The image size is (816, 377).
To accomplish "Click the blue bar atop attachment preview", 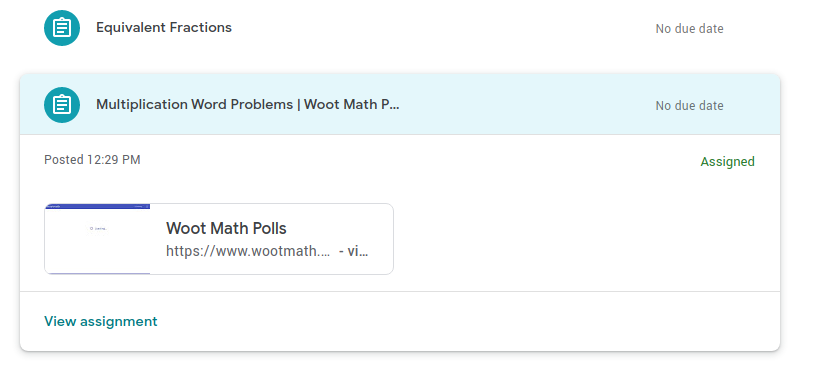I will (x=98, y=206).
